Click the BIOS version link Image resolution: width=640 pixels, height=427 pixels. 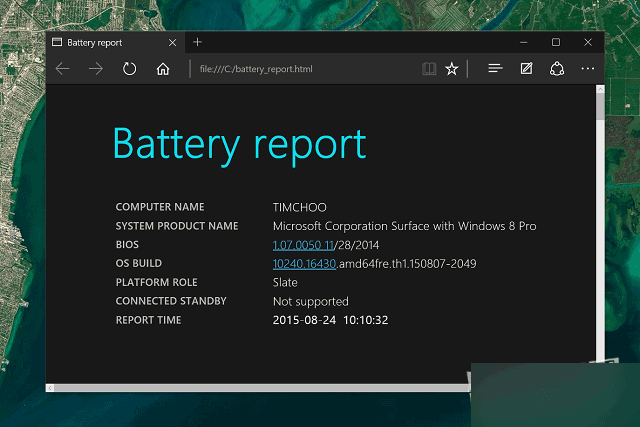[x=303, y=245]
